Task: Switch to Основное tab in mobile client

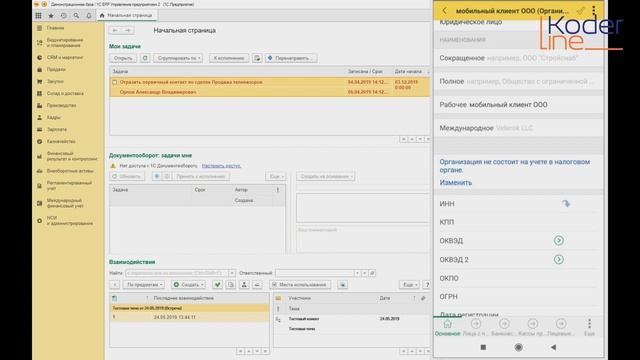Action: pos(447,328)
